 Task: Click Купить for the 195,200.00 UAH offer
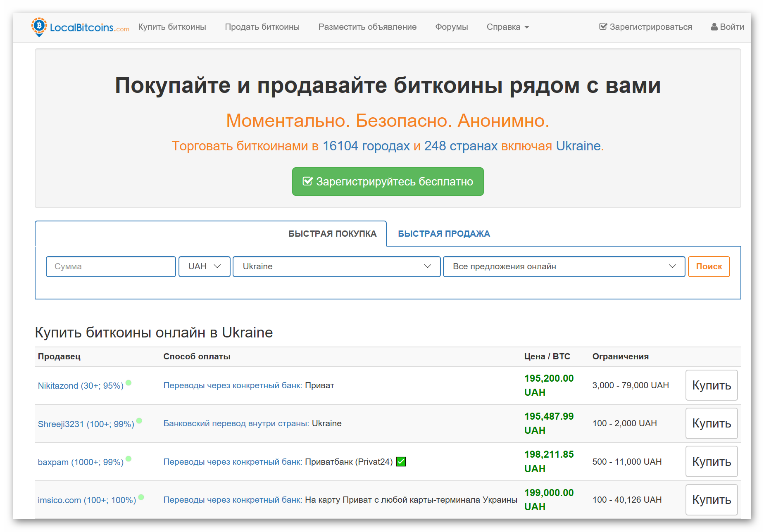pos(712,385)
